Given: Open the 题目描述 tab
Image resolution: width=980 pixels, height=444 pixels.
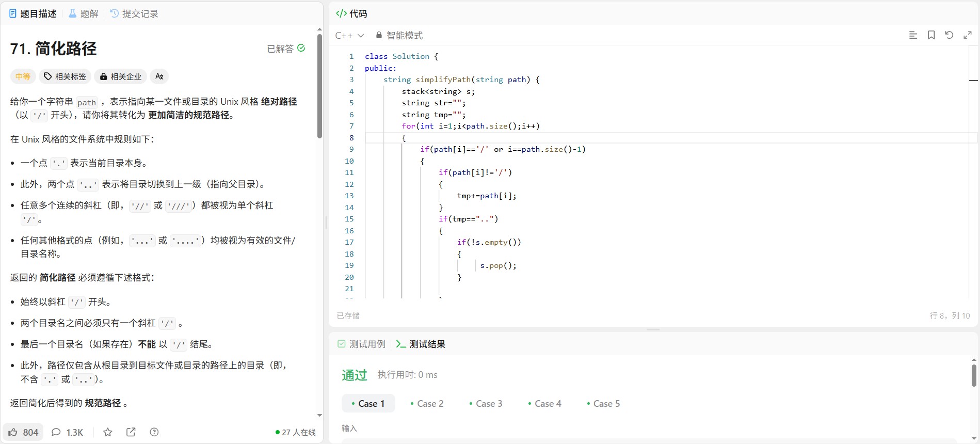Looking at the screenshot, I should [33, 13].
